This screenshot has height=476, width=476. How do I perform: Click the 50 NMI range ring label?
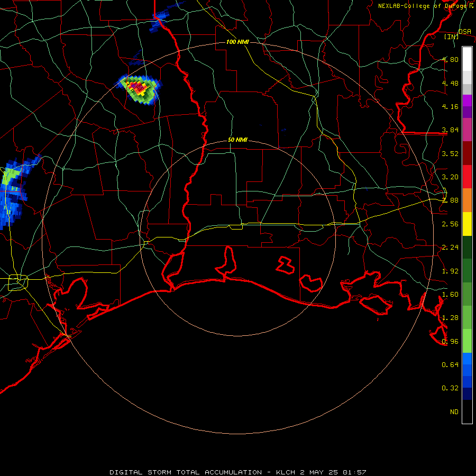[x=237, y=140]
